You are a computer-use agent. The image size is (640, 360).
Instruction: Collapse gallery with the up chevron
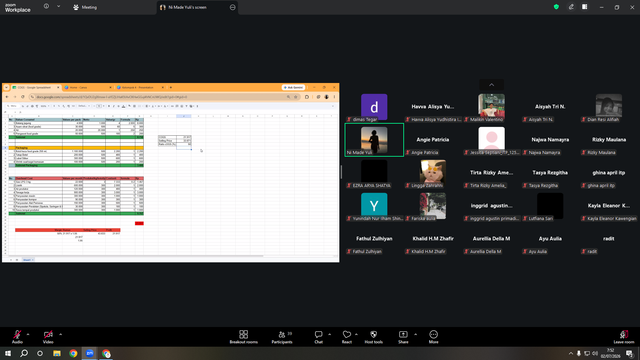[x=491, y=84]
